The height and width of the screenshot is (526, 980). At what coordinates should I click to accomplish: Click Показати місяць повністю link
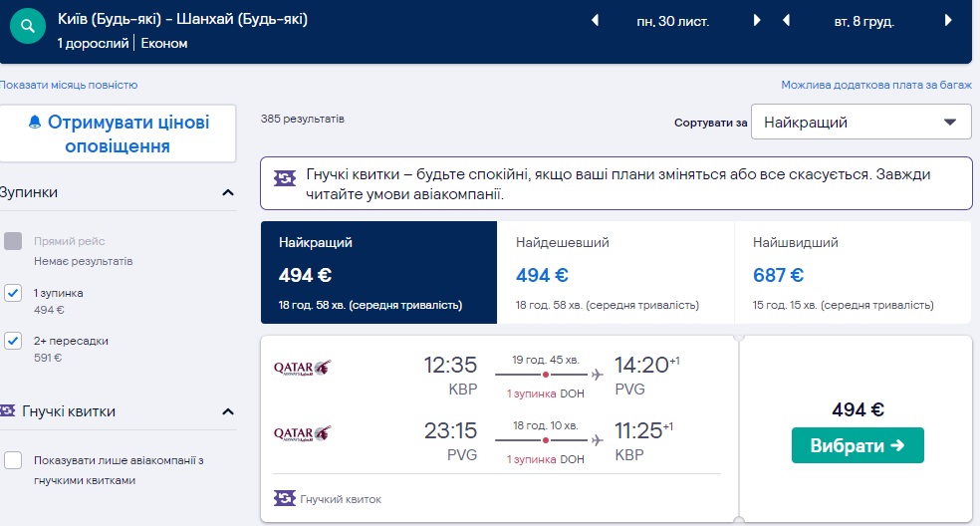69,86
